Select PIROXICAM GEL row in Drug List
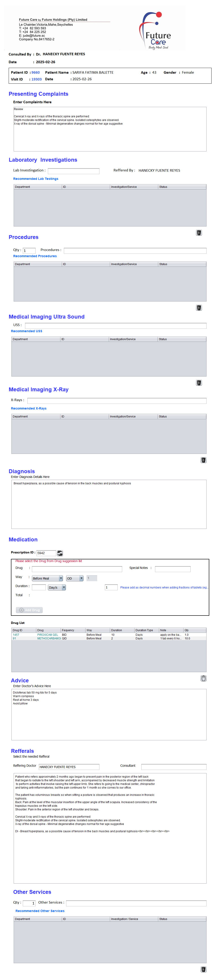Image resolution: width=212 pixels, height=980 pixels. click(x=48, y=635)
